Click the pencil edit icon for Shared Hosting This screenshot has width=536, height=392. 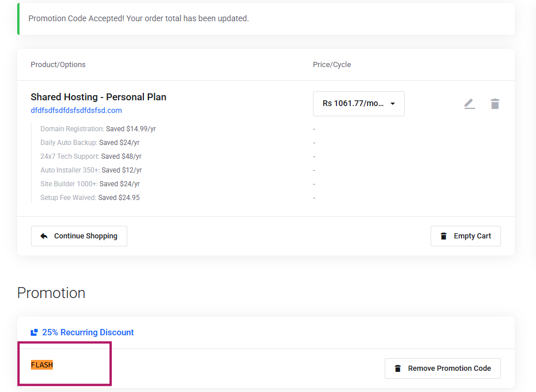(470, 104)
